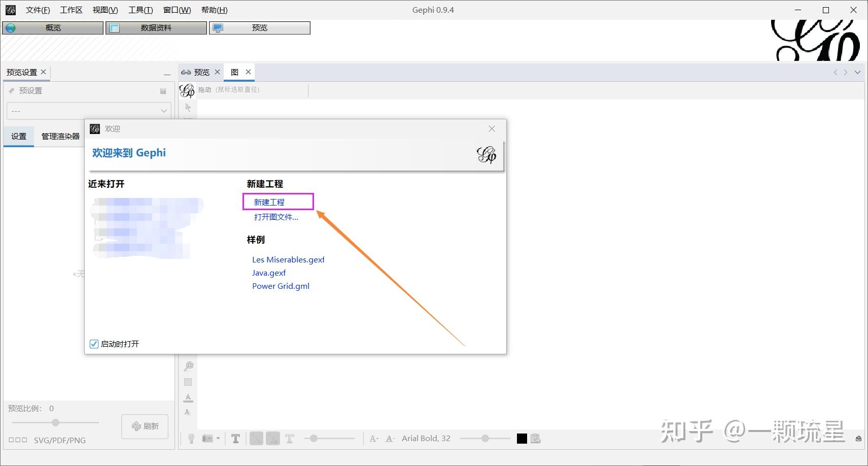This screenshot has height=466, width=868.
Task: Close the 预览 document tab
Action: pyautogui.click(x=217, y=72)
